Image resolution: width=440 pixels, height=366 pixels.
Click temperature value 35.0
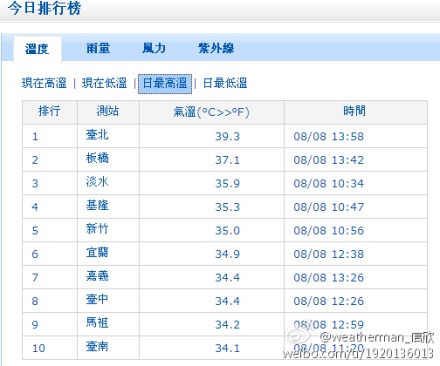[227, 231]
